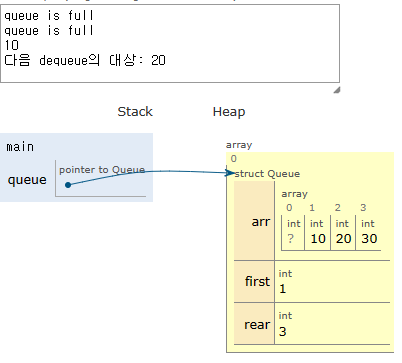Click index '2' header of arr array

click(x=338, y=208)
